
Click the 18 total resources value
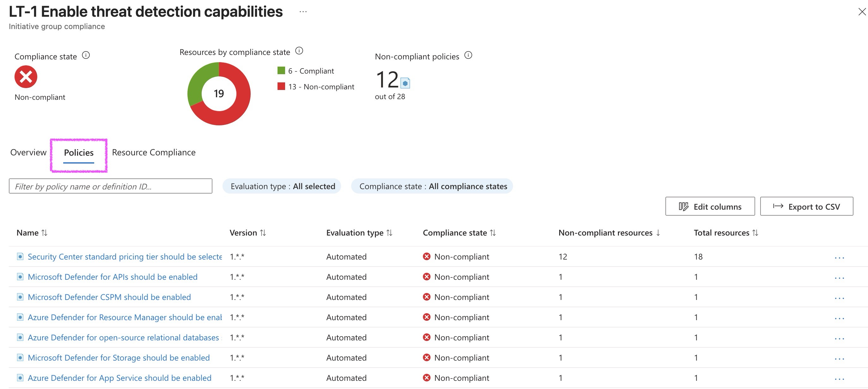(x=698, y=256)
